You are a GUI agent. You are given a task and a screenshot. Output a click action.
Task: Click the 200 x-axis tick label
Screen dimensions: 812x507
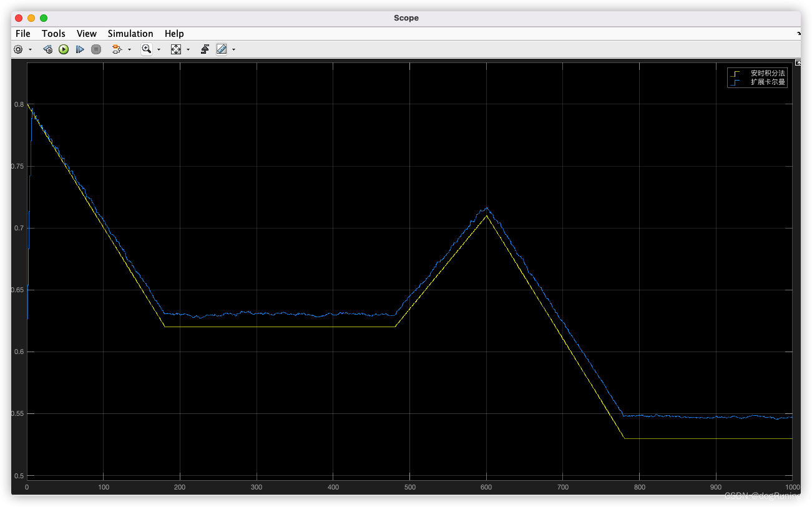click(180, 487)
